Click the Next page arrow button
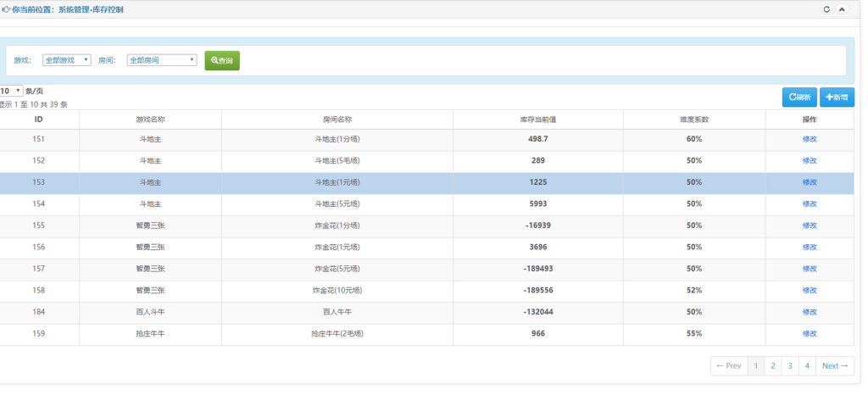Screen dimensions: 868x412 click(x=835, y=366)
